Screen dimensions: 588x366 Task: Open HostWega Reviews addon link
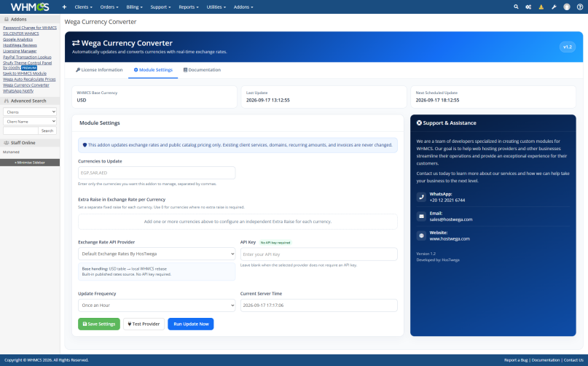tap(20, 45)
